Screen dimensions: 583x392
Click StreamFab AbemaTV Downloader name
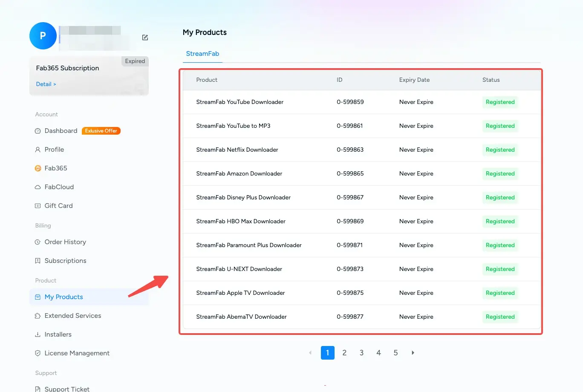coord(241,317)
